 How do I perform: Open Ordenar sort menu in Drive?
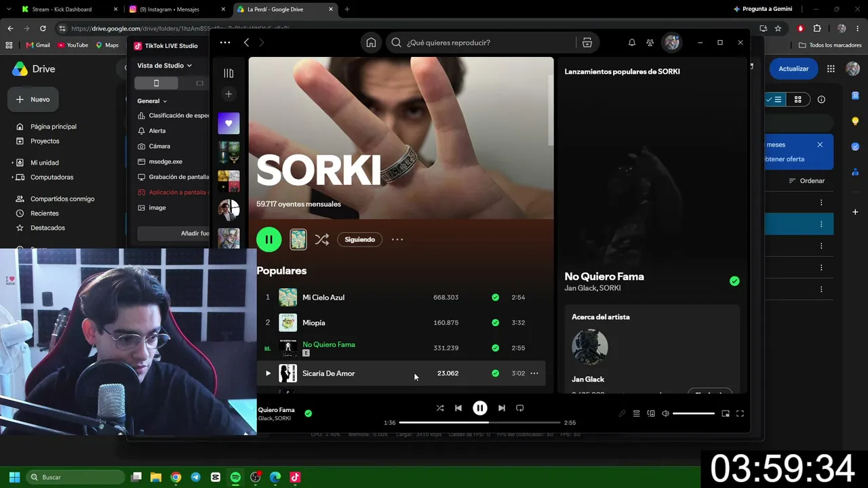coord(807,181)
